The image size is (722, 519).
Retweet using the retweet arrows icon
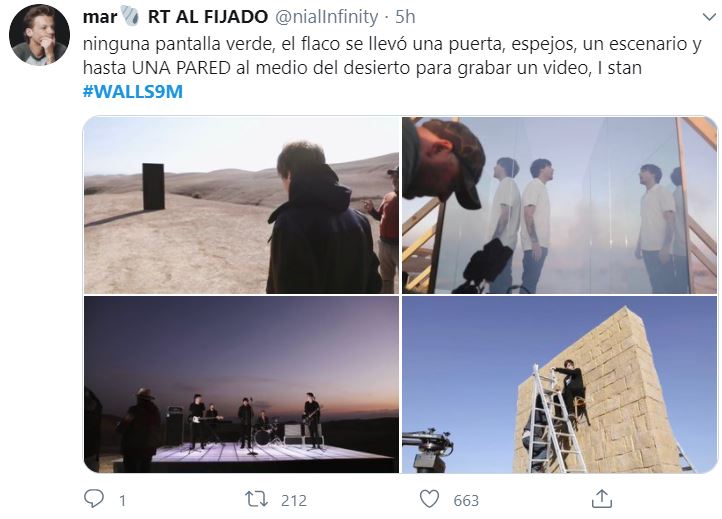point(256,499)
